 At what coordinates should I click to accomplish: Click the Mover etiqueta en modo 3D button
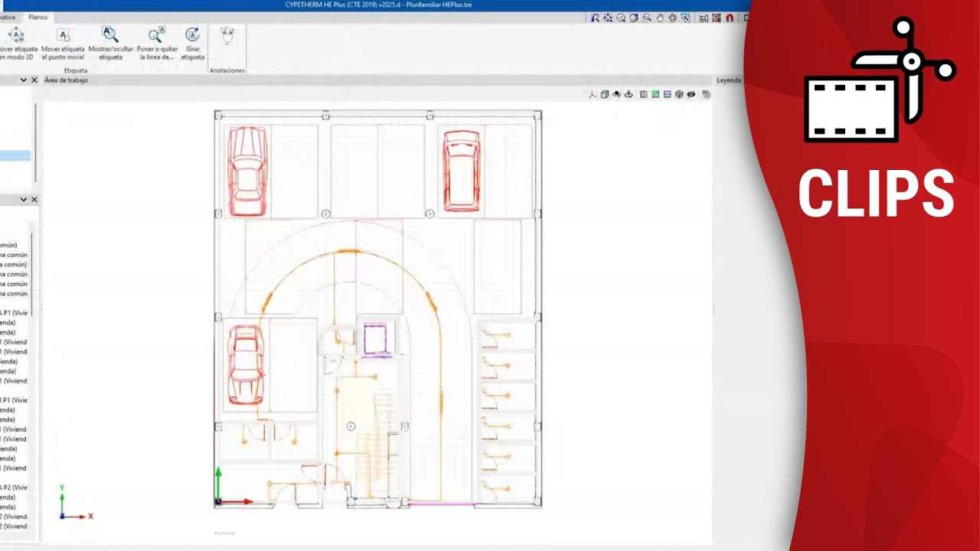[x=16, y=44]
